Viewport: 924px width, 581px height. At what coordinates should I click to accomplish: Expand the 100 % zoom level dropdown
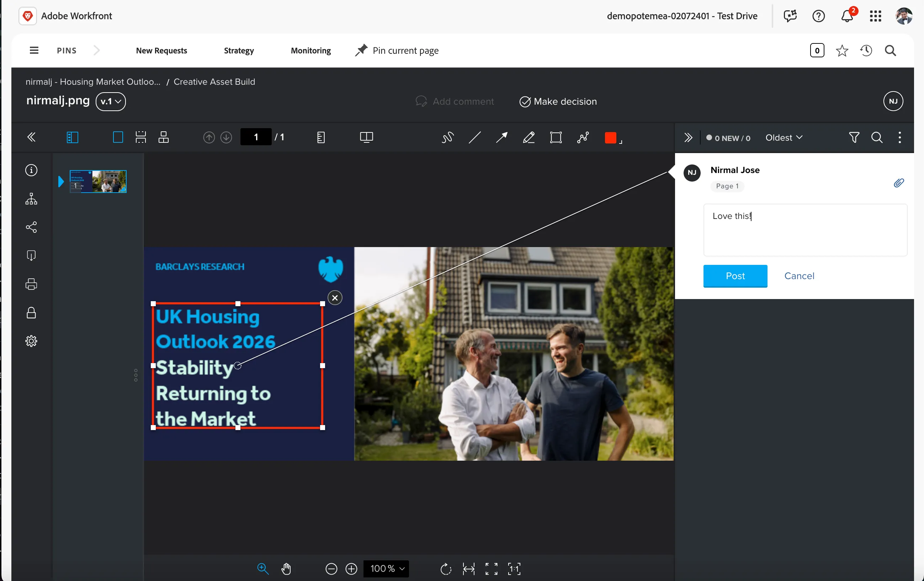[x=386, y=569]
